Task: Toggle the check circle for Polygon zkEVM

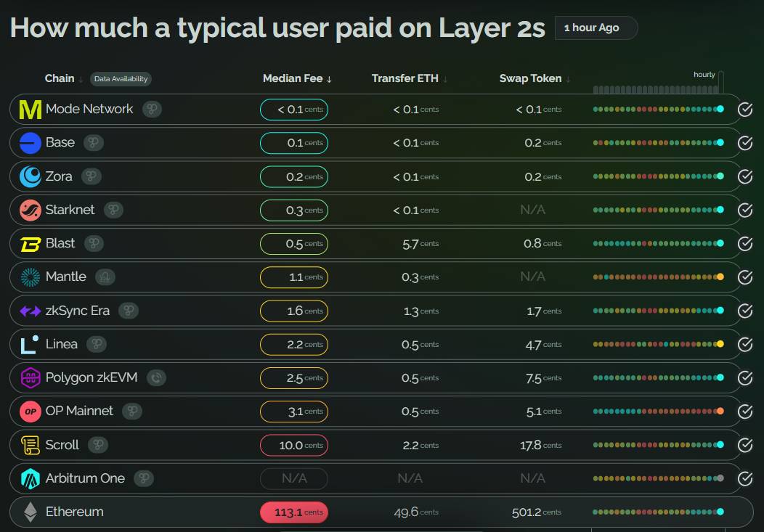Action: (745, 378)
